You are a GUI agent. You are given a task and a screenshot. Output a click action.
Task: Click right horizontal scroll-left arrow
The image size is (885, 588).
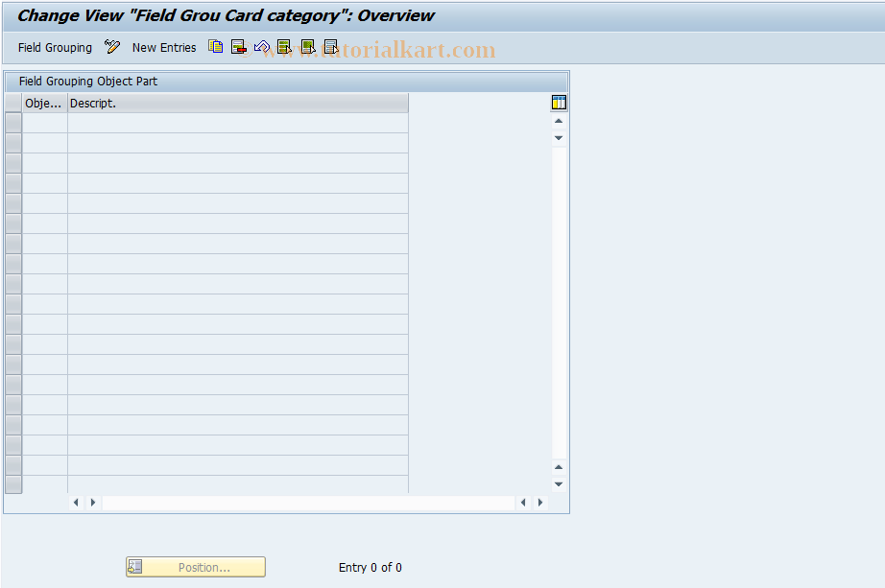pos(523,503)
